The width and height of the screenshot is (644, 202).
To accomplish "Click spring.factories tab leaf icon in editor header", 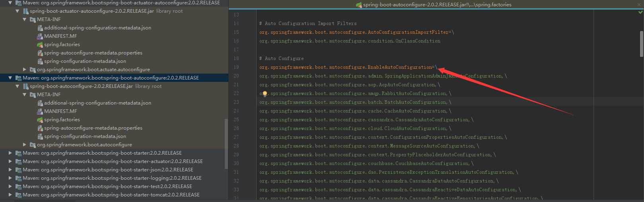I will pos(359,5).
